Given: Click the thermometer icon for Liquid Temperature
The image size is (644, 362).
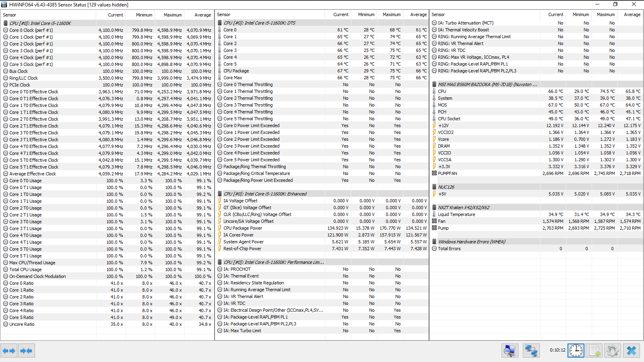Looking at the screenshot, I should (x=434, y=214).
